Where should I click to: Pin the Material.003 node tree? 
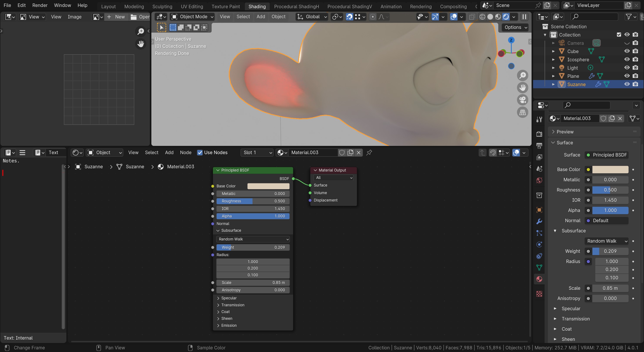click(x=369, y=152)
